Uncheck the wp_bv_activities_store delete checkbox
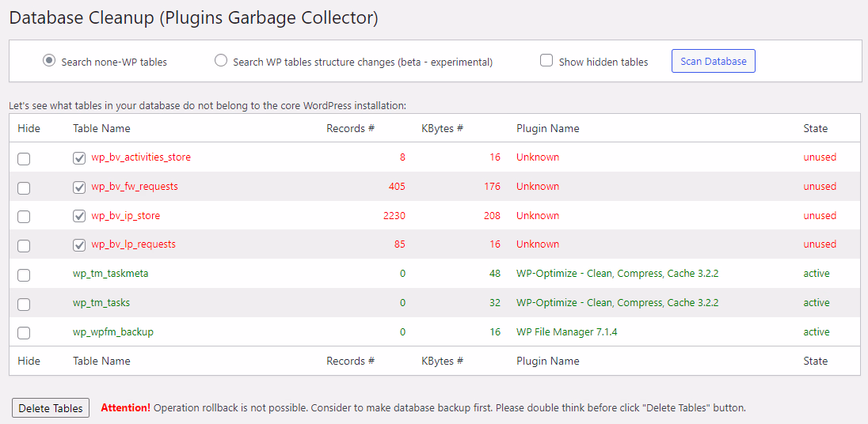The image size is (868, 424). pyautogui.click(x=79, y=158)
